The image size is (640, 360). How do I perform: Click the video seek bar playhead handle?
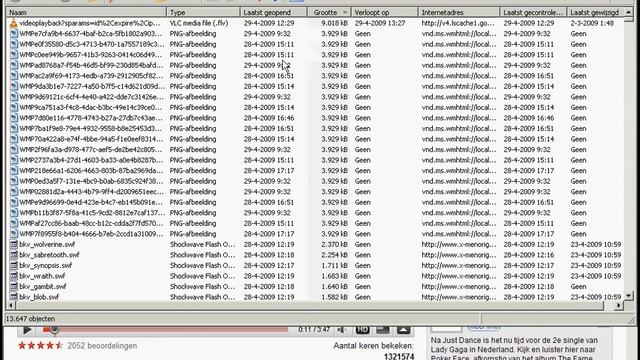54,330
